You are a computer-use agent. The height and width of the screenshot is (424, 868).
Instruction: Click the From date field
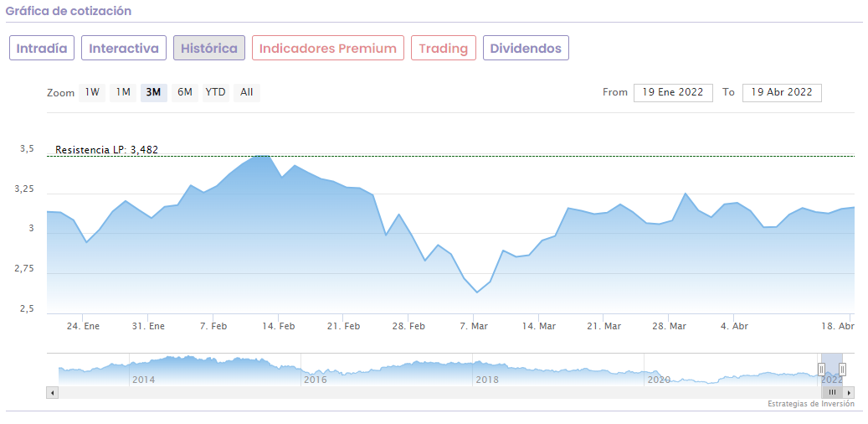pos(673,92)
